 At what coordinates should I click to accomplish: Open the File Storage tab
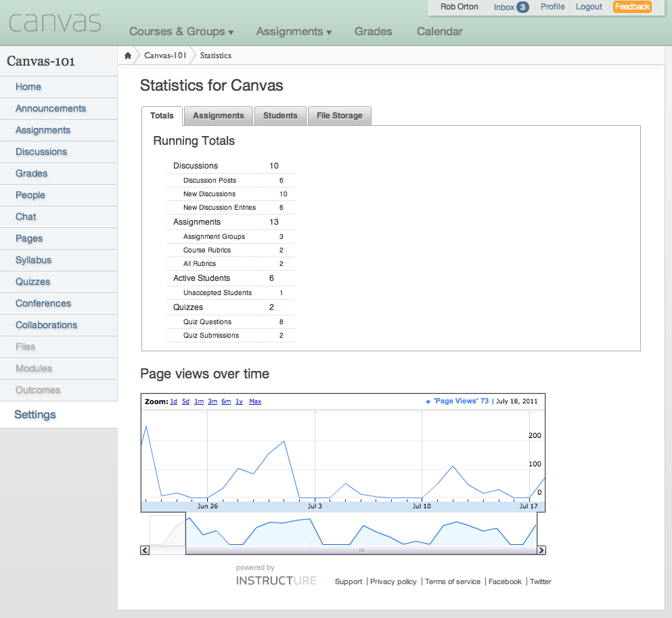pyautogui.click(x=340, y=116)
